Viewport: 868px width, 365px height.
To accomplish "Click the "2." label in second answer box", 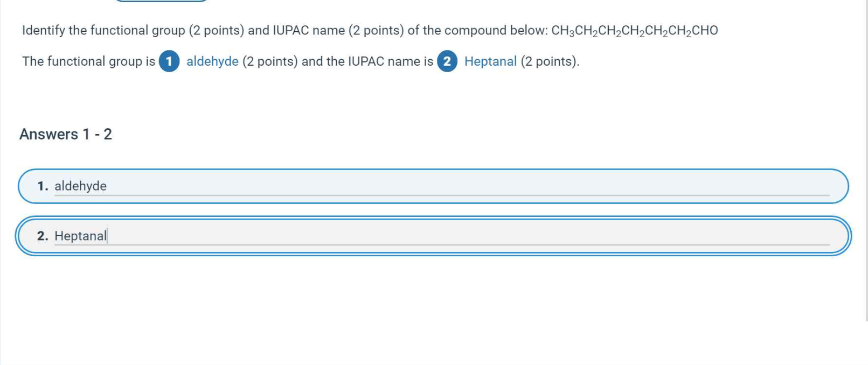I will tap(43, 236).
